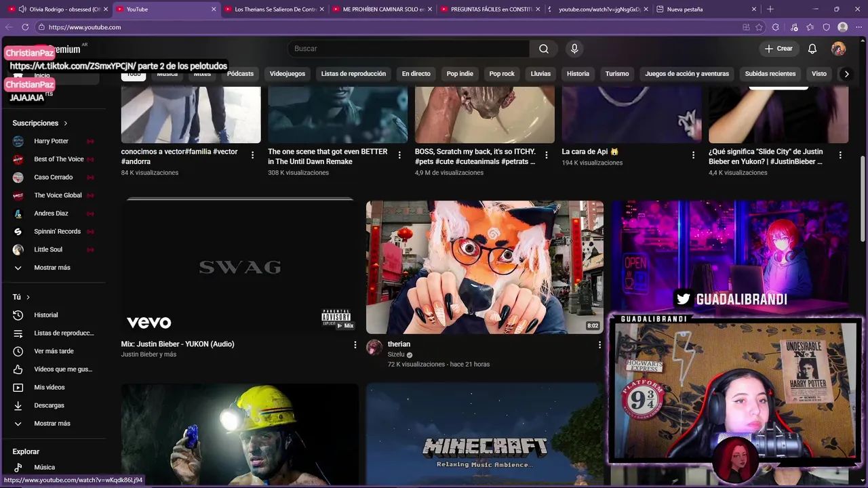Start voice search with microphone icon
This screenshot has height=488, width=868.
574,49
